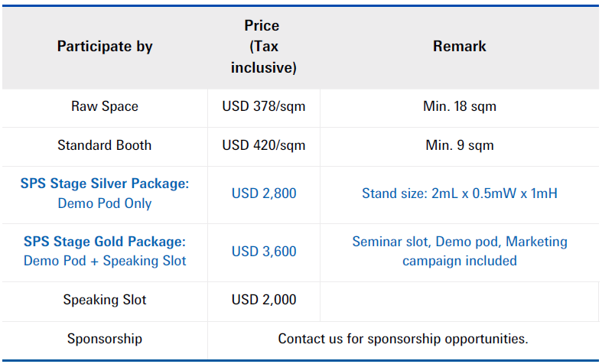Click the 'Min. 9 sqm' remark
602x364 pixels.
pyautogui.click(x=460, y=145)
